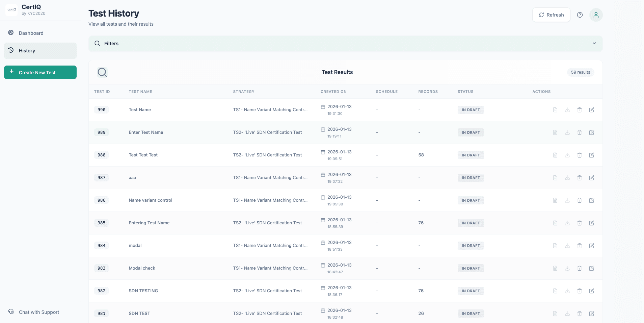The image size is (644, 323).
Task: Select the search magnifier in Test Results
Action: click(102, 72)
